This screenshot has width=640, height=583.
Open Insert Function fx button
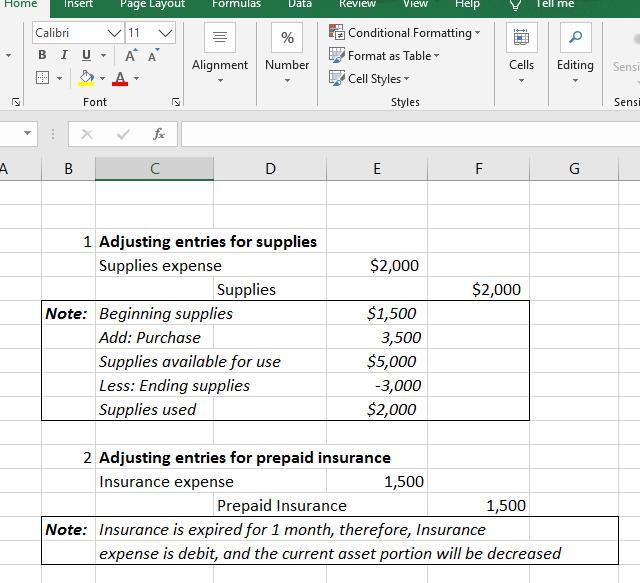pyautogui.click(x=159, y=134)
